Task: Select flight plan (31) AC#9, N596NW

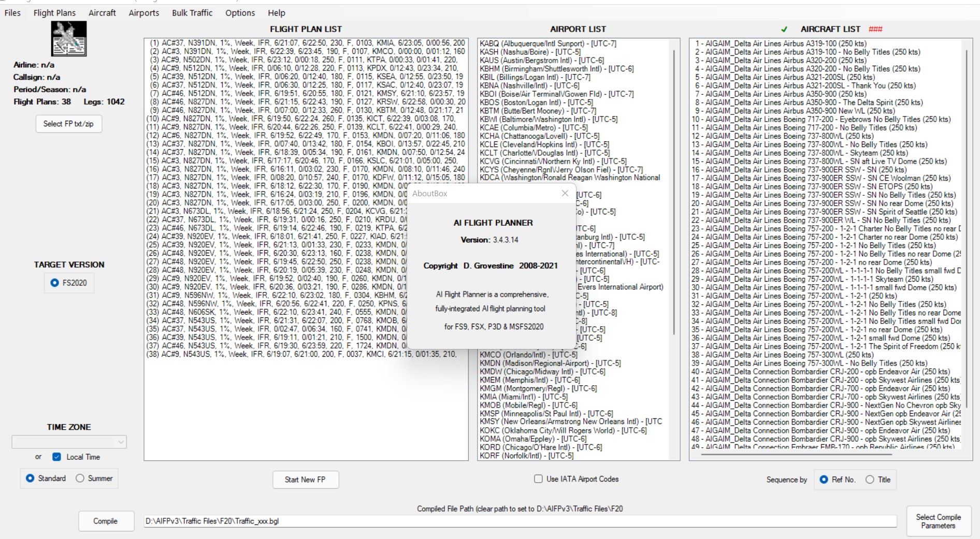Action: [x=278, y=295]
